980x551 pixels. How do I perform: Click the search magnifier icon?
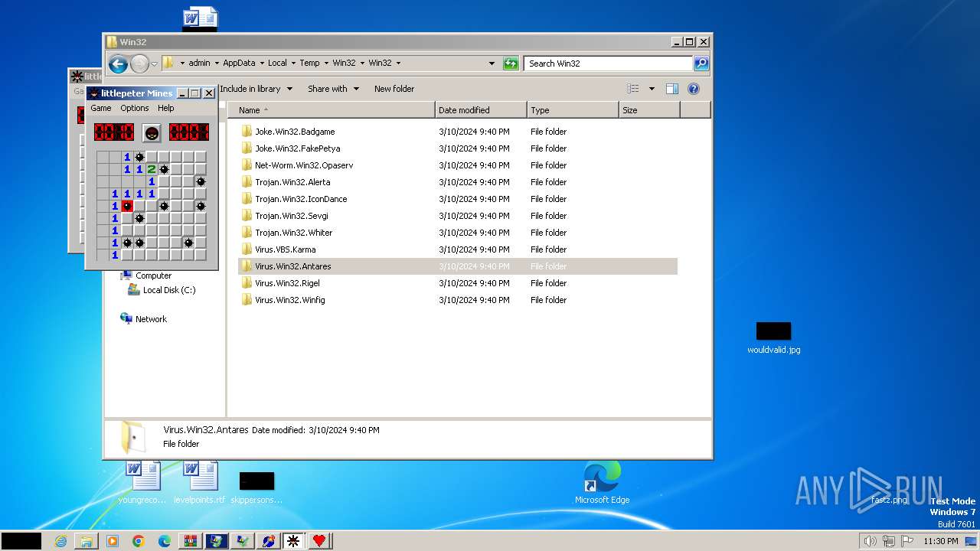pyautogui.click(x=701, y=64)
